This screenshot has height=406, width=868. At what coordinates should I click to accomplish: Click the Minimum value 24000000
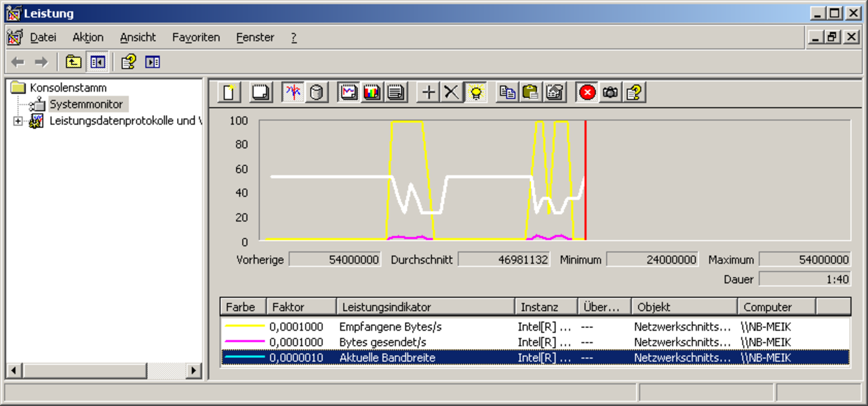click(x=652, y=260)
